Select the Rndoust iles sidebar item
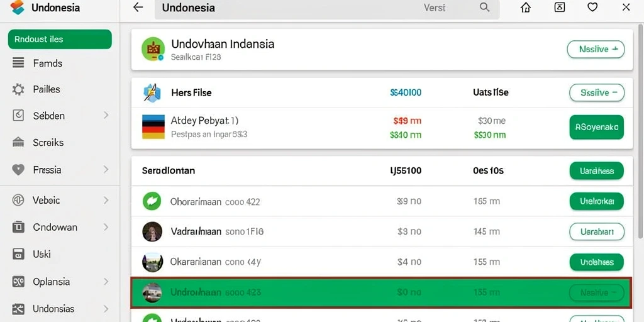This screenshot has height=322, width=644. coord(60,40)
